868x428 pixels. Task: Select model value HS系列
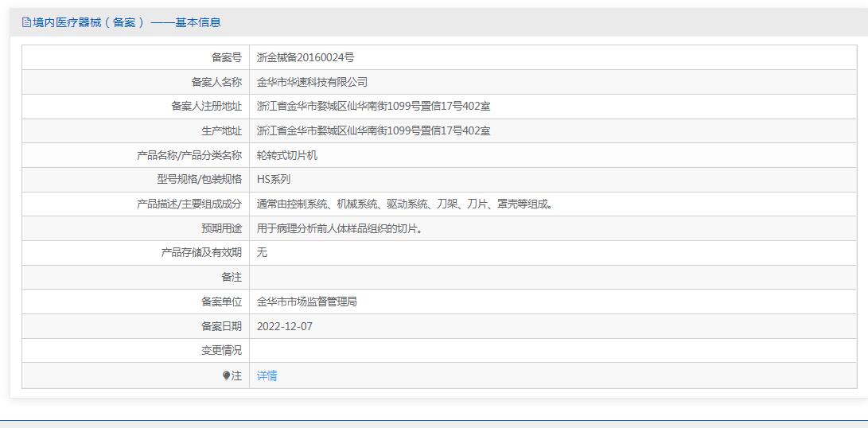274,180
